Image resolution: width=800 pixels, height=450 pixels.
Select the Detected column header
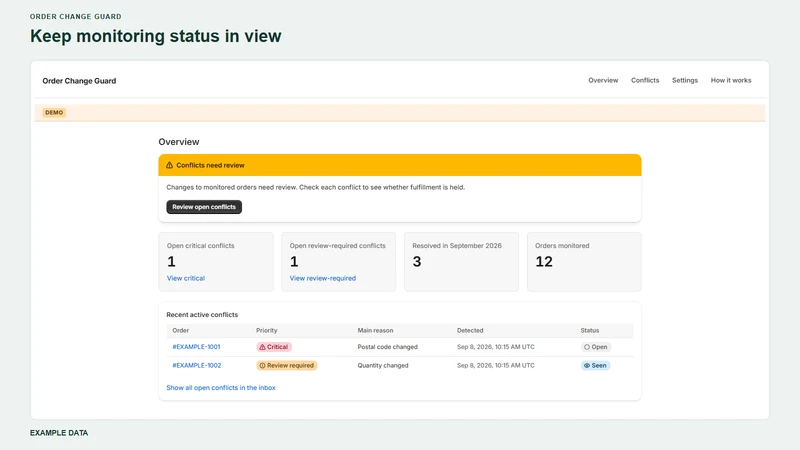point(470,331)
